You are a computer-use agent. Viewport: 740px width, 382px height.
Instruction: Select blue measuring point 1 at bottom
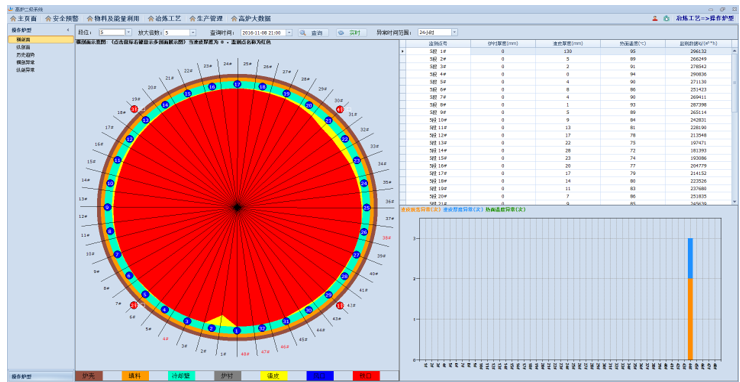coord(237,331)
